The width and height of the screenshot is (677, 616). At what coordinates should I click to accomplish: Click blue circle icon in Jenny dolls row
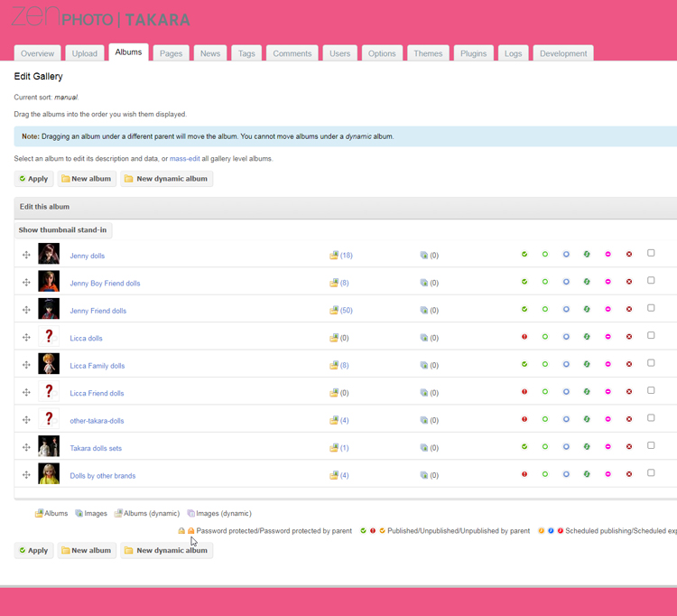(566, 254)
